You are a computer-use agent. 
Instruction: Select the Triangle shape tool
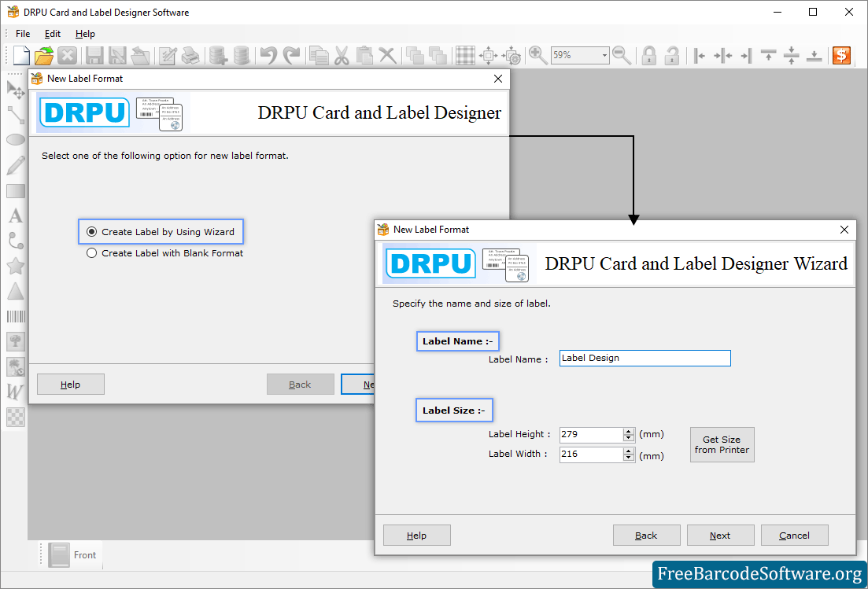pos(16,291)
